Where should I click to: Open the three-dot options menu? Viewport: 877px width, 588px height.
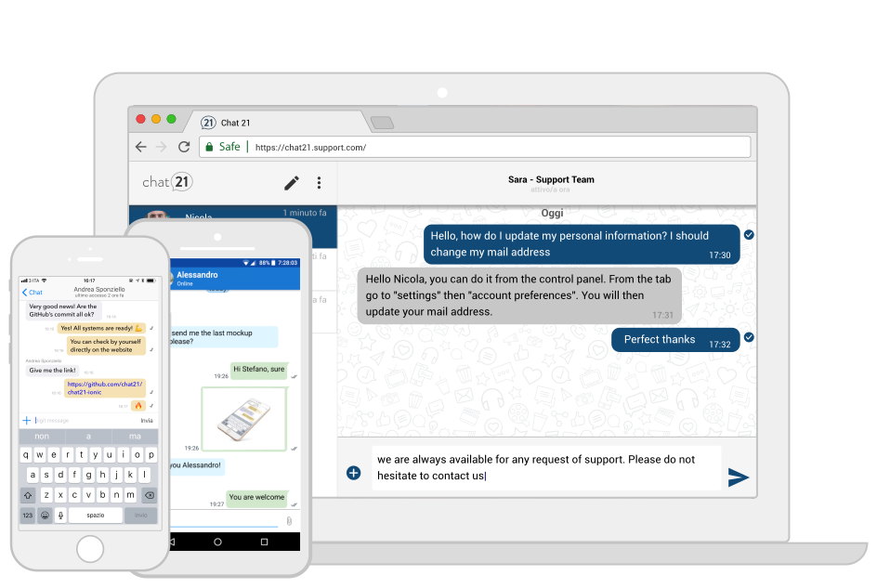[x=319, y=183]
